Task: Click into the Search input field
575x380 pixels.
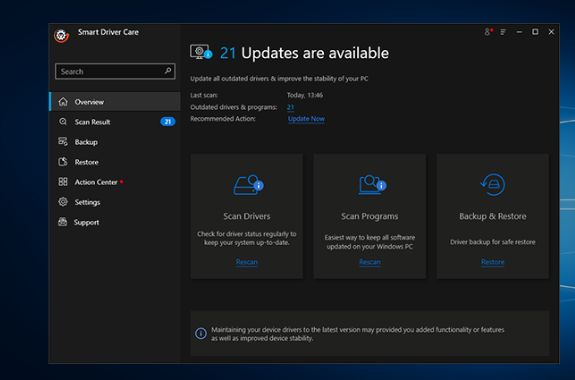Action: [115, 71]
